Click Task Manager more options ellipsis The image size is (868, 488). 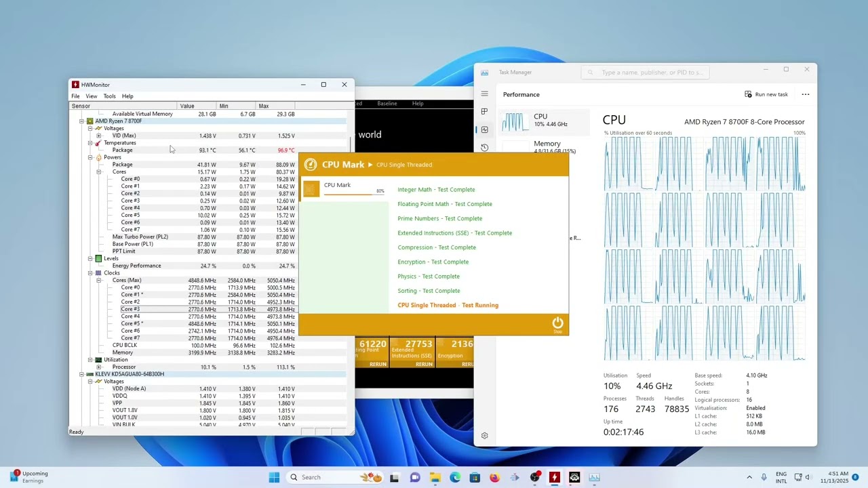coord(806,94)
